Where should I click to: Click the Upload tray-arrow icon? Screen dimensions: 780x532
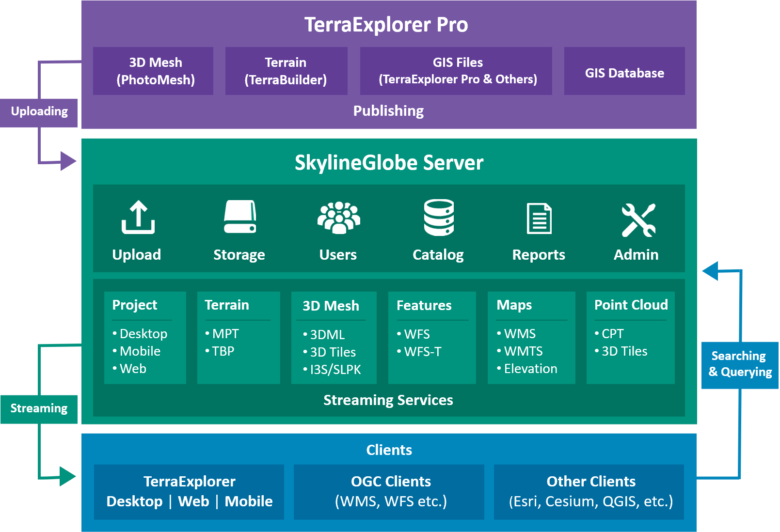tap(138, 217)
